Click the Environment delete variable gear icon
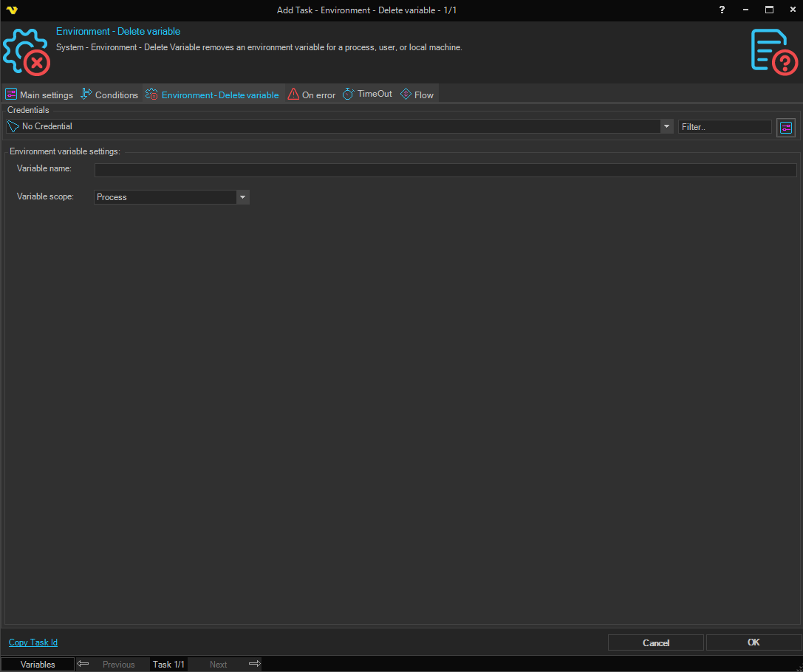 (x=26, y=52)
